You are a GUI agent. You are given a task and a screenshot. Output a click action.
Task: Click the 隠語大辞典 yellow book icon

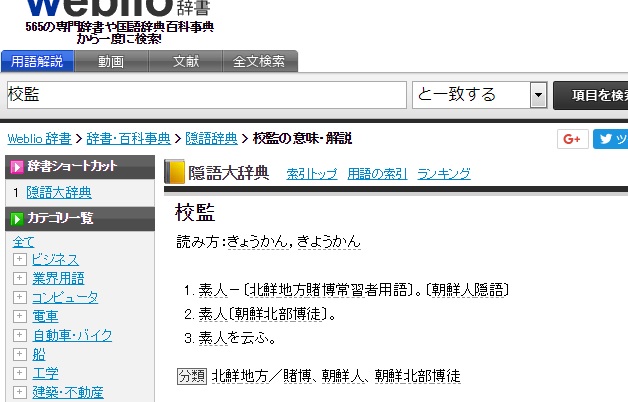[x=176, y=173]
